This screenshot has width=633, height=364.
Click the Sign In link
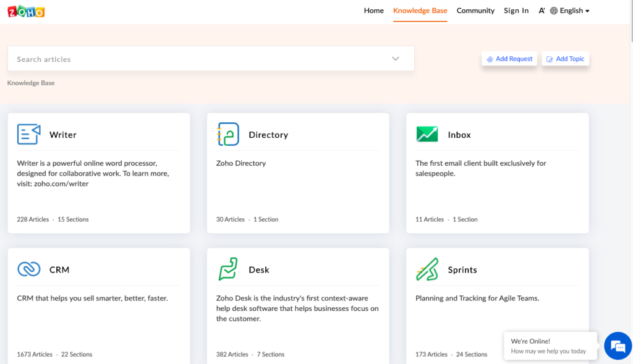516,11
